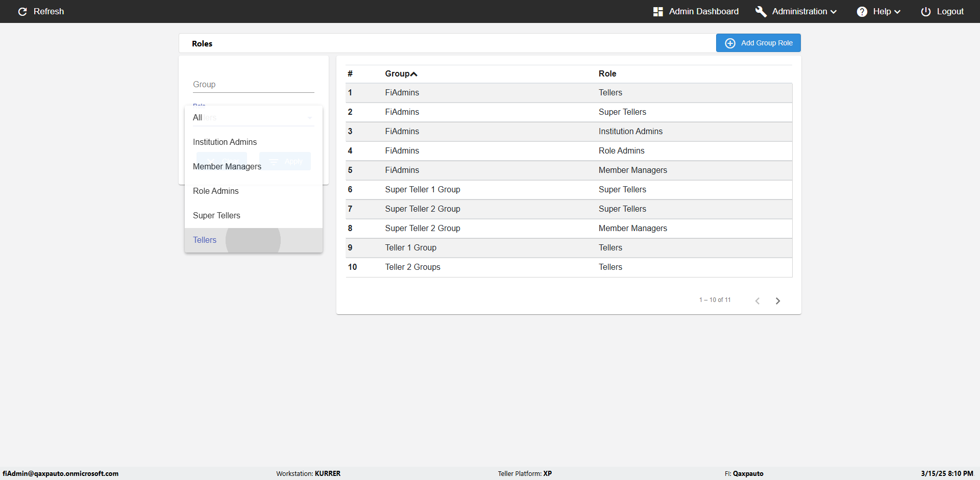
Task: Open the Admin Dashboard
Action: point(696,11)
